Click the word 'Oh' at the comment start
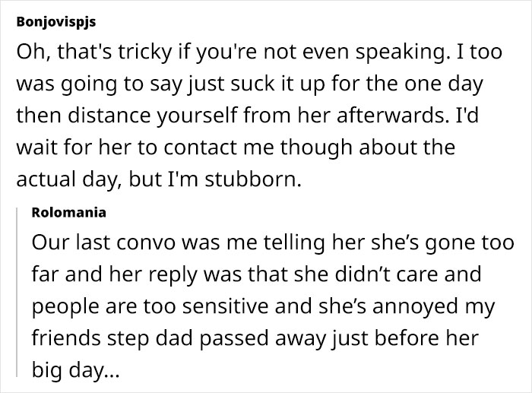The image size is (532, 393). [x=30, y=55]
